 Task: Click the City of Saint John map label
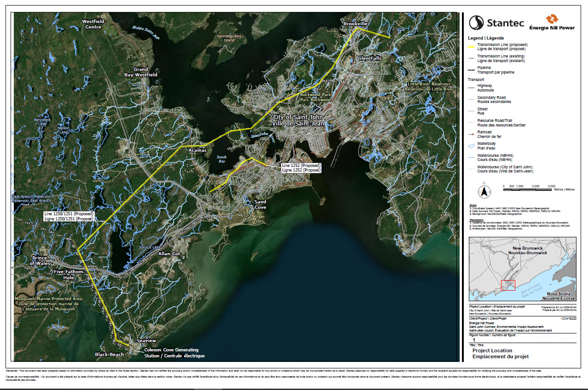pyautogui.click(x=298, y=120)
